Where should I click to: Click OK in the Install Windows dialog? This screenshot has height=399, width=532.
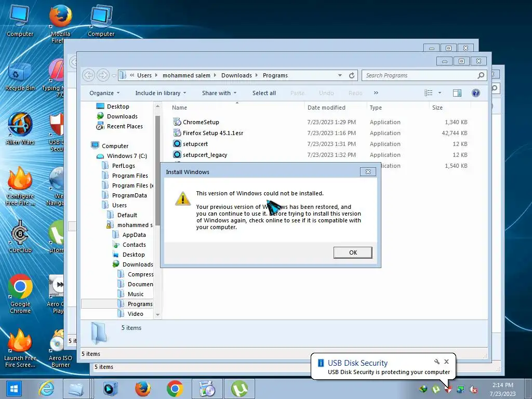coord(353,252)
